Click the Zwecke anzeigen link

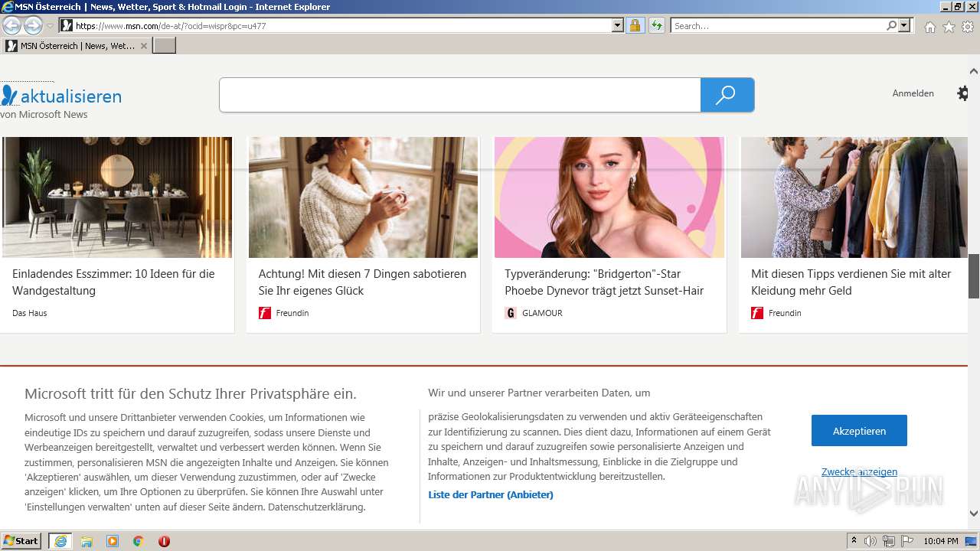(859, 472)
